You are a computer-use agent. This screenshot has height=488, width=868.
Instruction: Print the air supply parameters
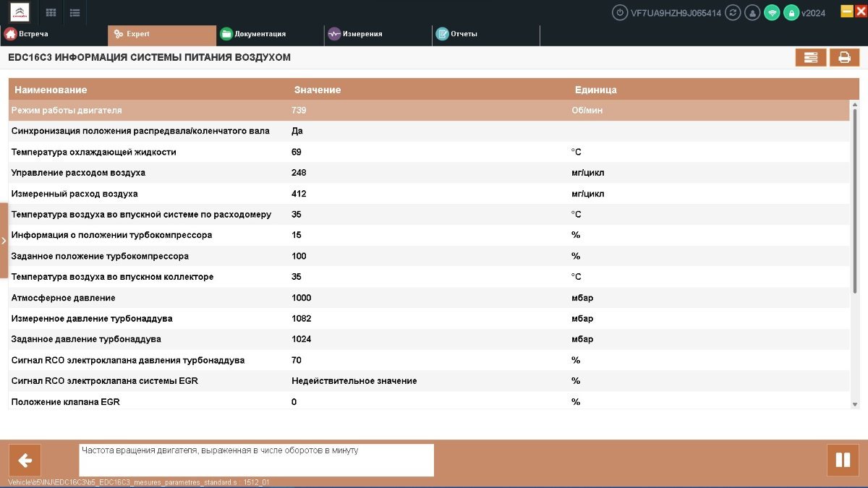click(x=844, y=58)
